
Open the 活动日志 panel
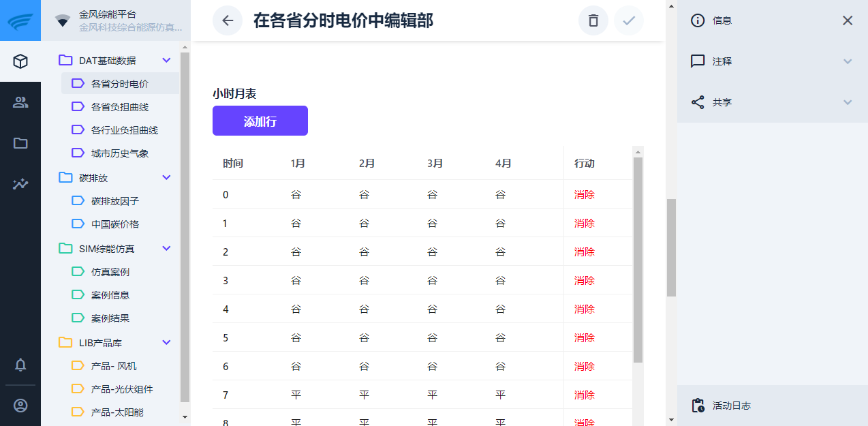click(732, 406)
